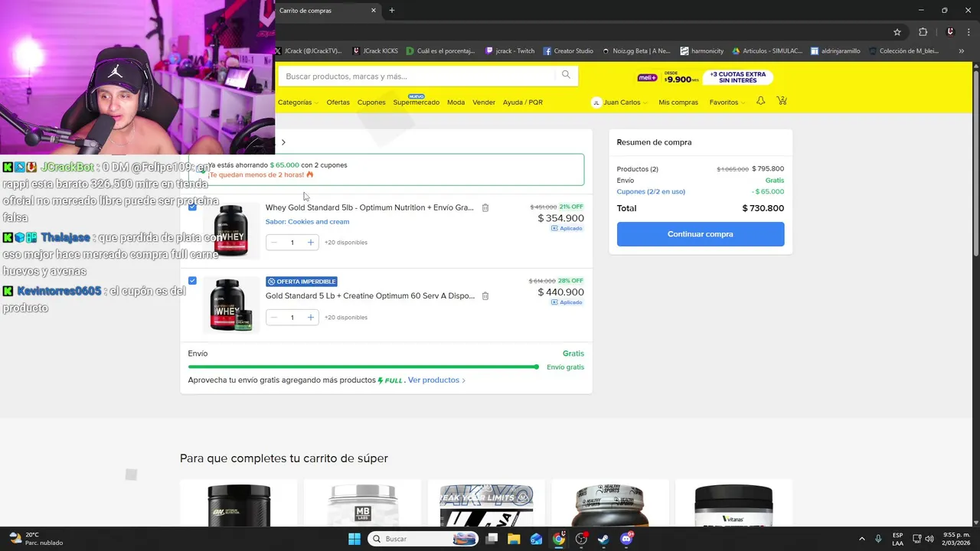
Task: Open the Moda section
Action: tap(456, 102)
